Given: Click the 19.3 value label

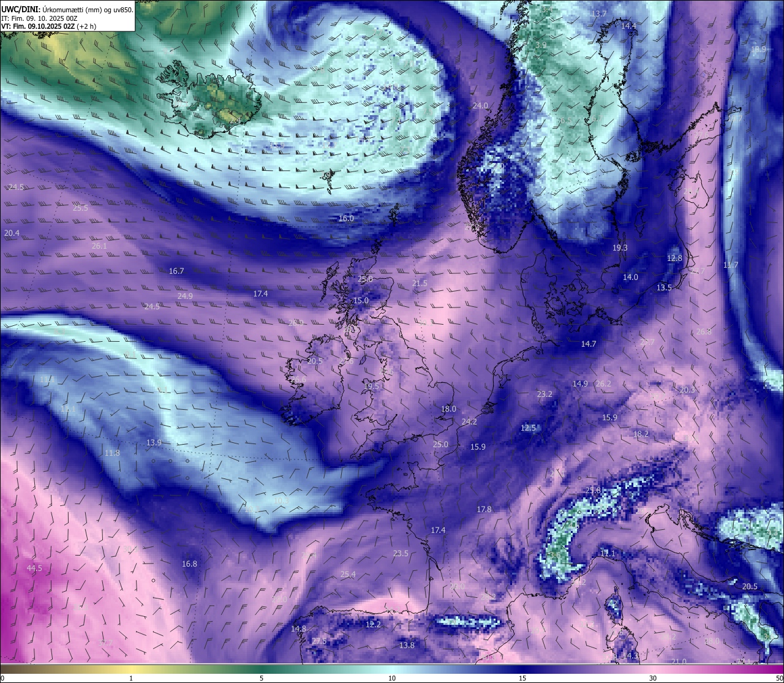Looking at the screenshot, I should (x=620, y=247).
